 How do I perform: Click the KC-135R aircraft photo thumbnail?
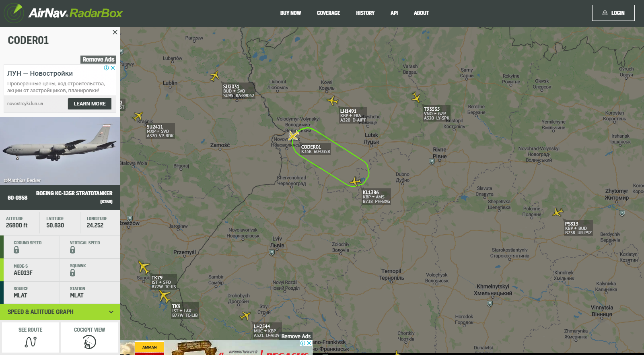click(x=60, y=151)
